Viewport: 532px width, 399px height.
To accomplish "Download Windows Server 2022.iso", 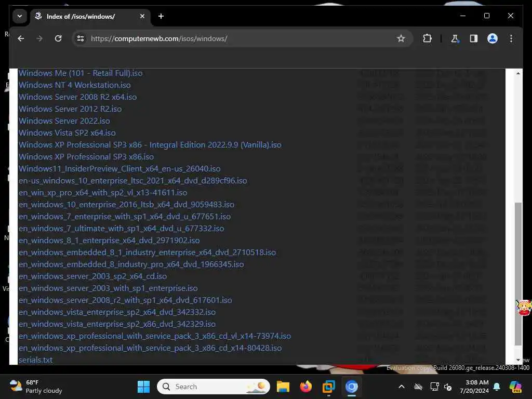I will click(64, 121).
